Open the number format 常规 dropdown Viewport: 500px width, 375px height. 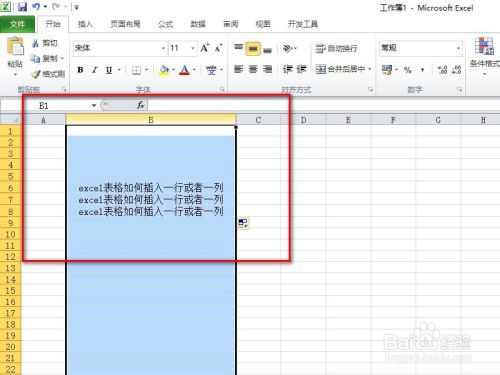pos(458,48)
